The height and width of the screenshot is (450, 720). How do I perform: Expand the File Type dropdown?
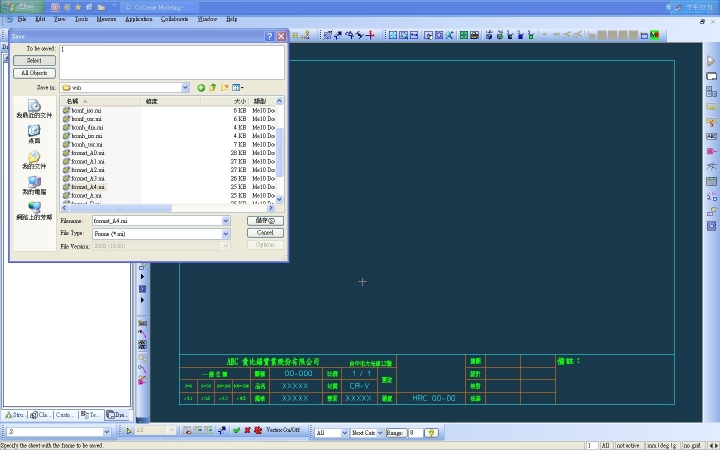click(x=225, y=234)
